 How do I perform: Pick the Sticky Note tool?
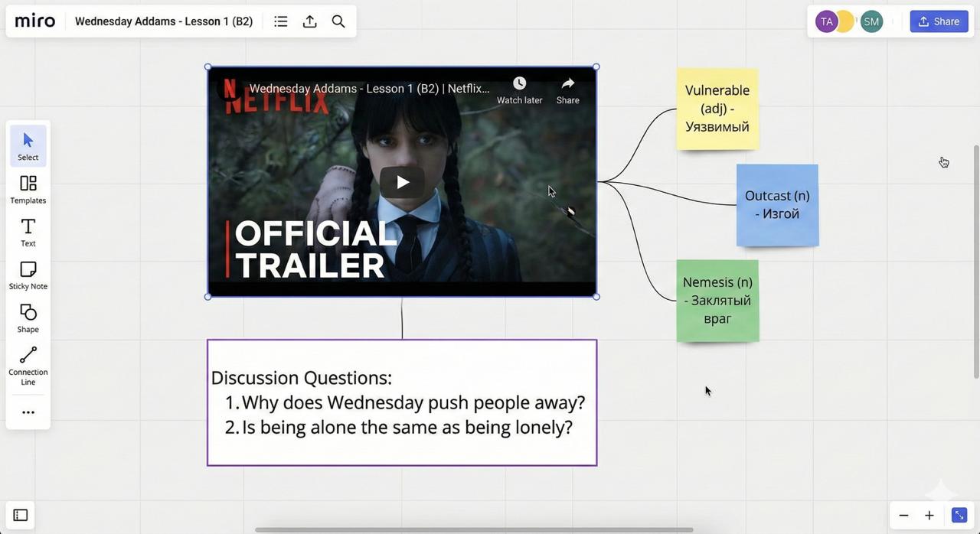tap(28, 274)
